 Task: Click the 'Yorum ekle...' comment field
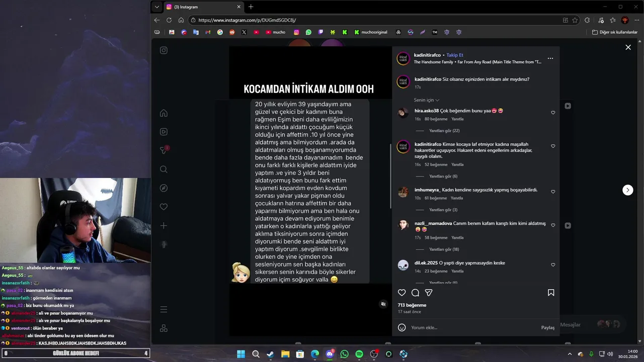pos(473,327)
